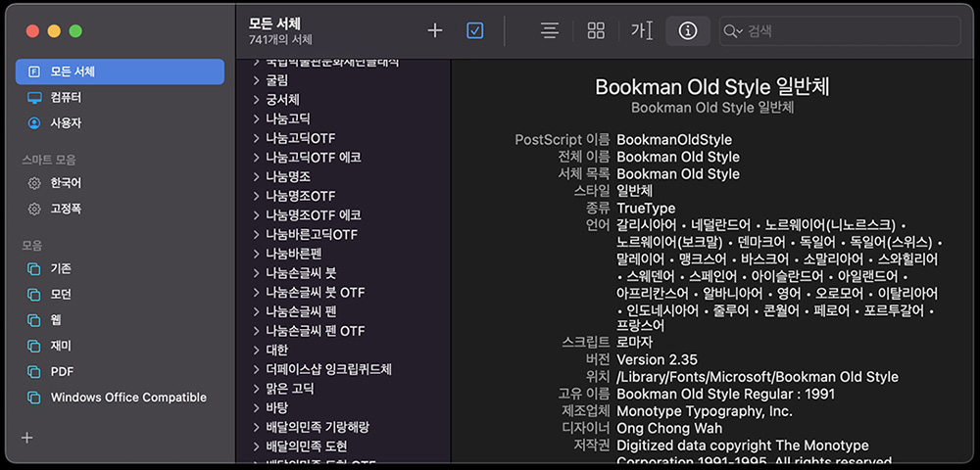
Task: Expand the 나눔고딕OTF 에코 font family
Action: tap(256, 158)
